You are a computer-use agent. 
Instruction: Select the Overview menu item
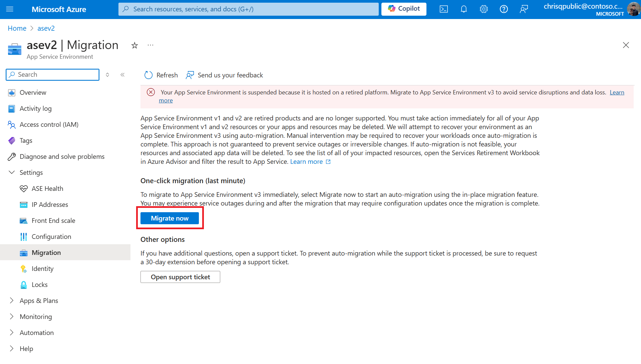click(x=33, y=92)
